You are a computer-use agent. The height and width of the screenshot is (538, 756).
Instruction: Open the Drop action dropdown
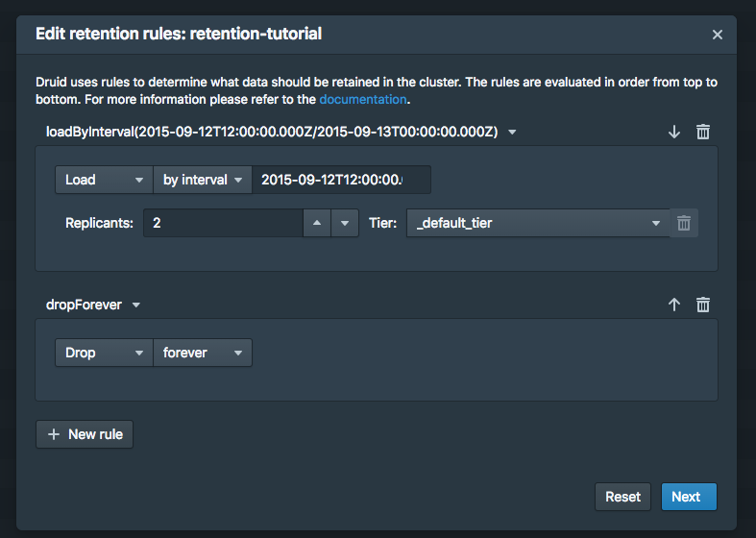104,353
